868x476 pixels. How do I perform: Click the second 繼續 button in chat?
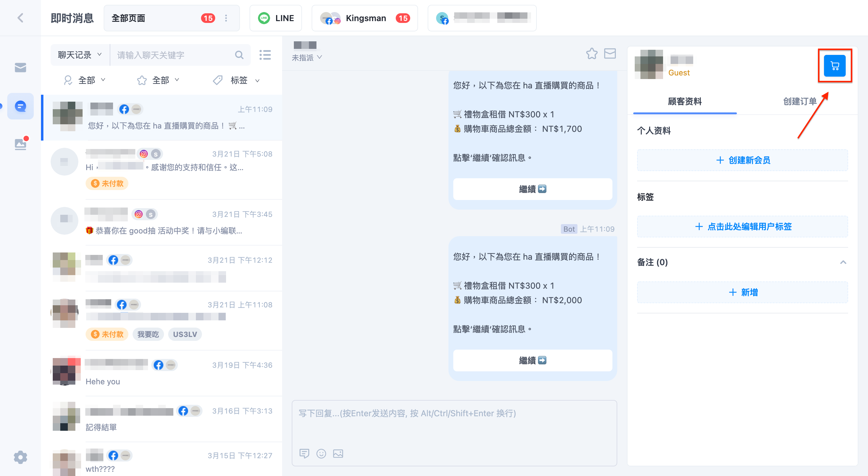point(533,361)
